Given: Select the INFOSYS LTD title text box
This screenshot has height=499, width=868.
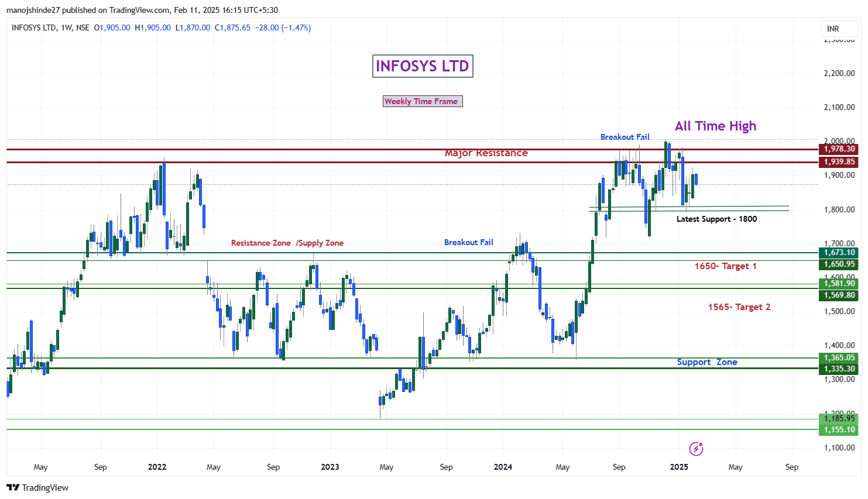Looking at the screenshot, I should point(423,66).
